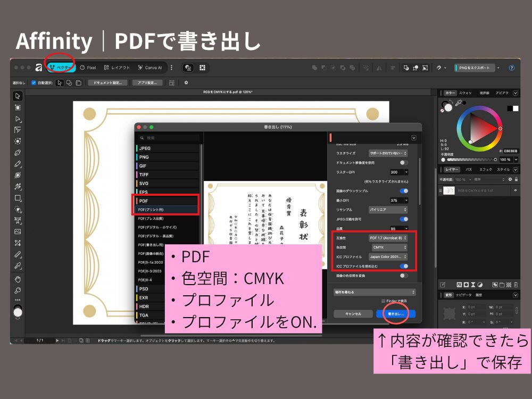Adjust the 不透明度 opacity slider in Color panel
Image resolution: width=532 pixels, height=399 pixels.
[x=471, y=160]
